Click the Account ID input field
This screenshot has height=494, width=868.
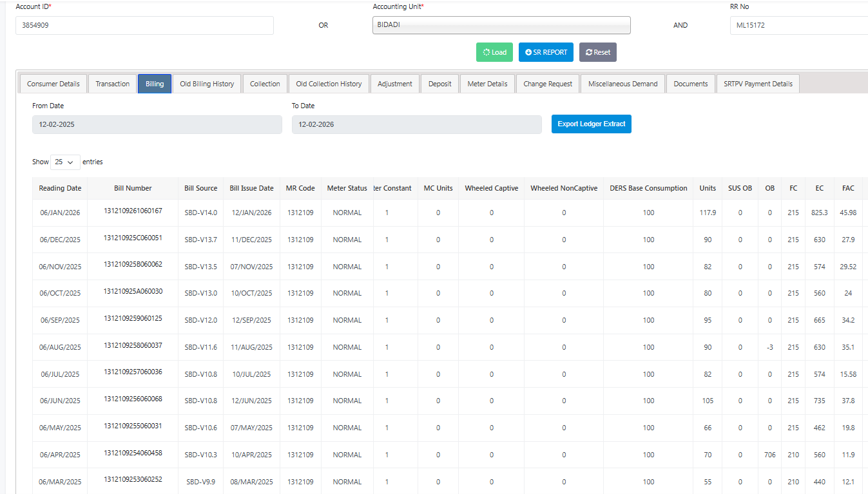click(144, 26)
